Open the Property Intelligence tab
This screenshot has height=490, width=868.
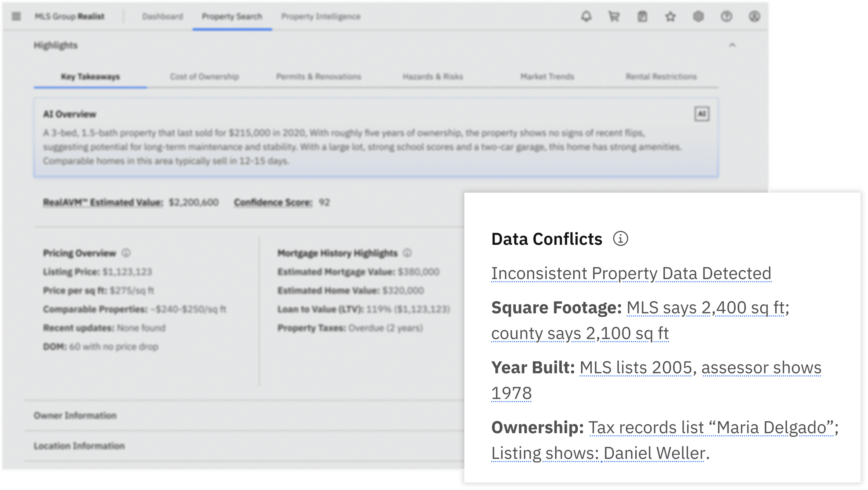321,16
